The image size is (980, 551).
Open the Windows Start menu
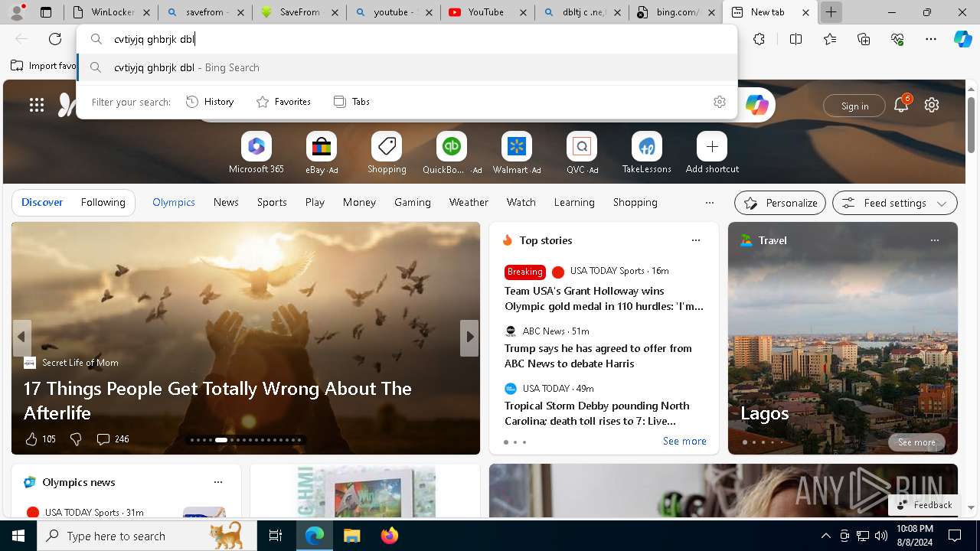(18, 536)
